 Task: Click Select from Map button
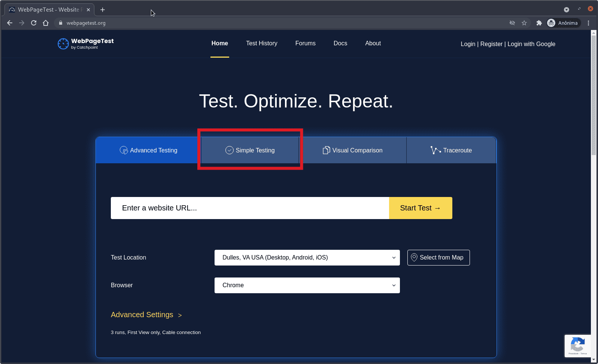tap(438, 258)
